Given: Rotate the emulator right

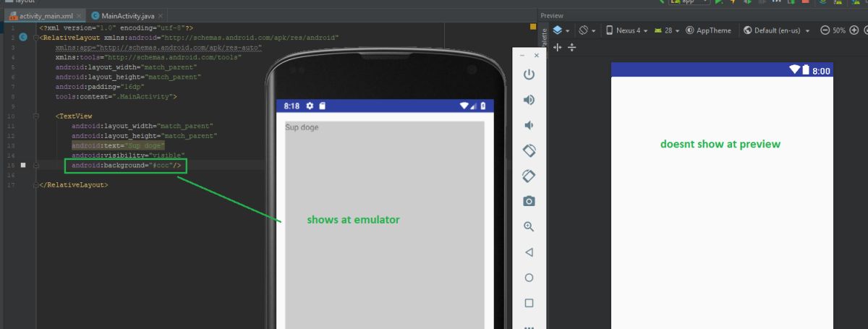Looking at the screenshot, I should click(529, 176).
